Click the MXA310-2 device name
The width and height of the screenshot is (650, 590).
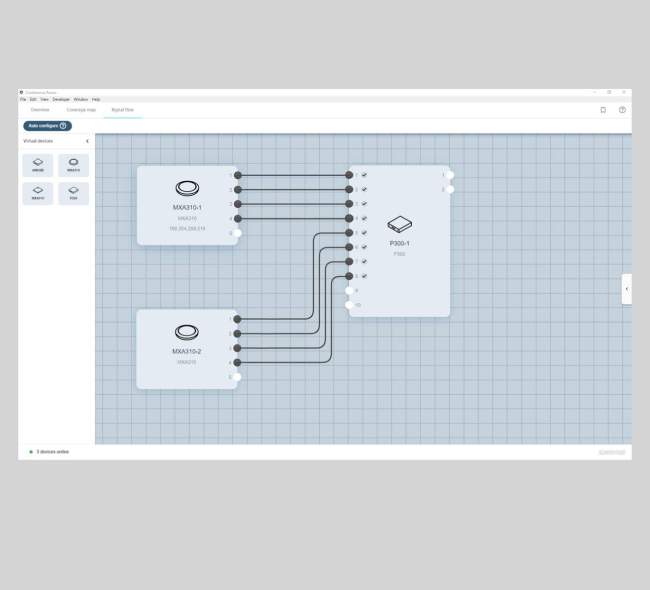pyautogui.click(x=187, y=351)
